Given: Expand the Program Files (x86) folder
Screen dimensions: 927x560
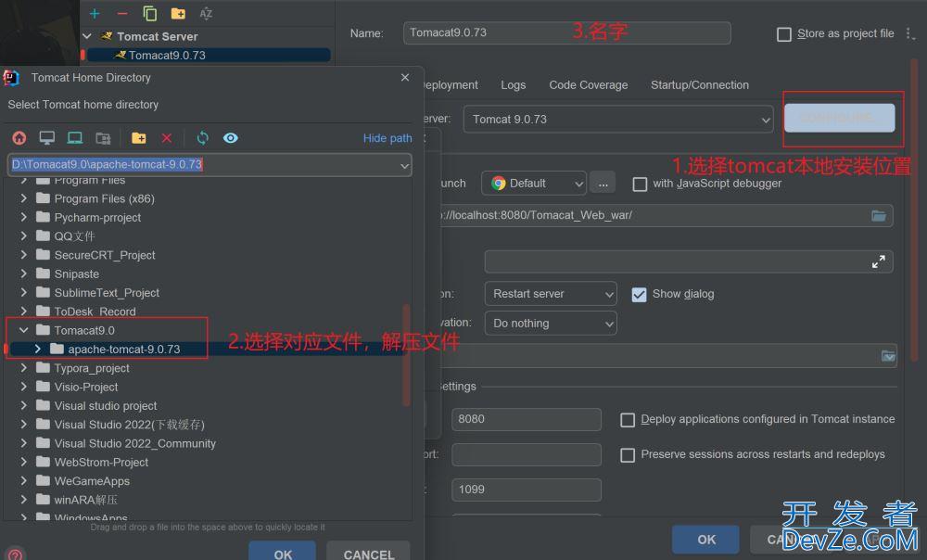Looking at the screenshot, I should coord(24,198).
